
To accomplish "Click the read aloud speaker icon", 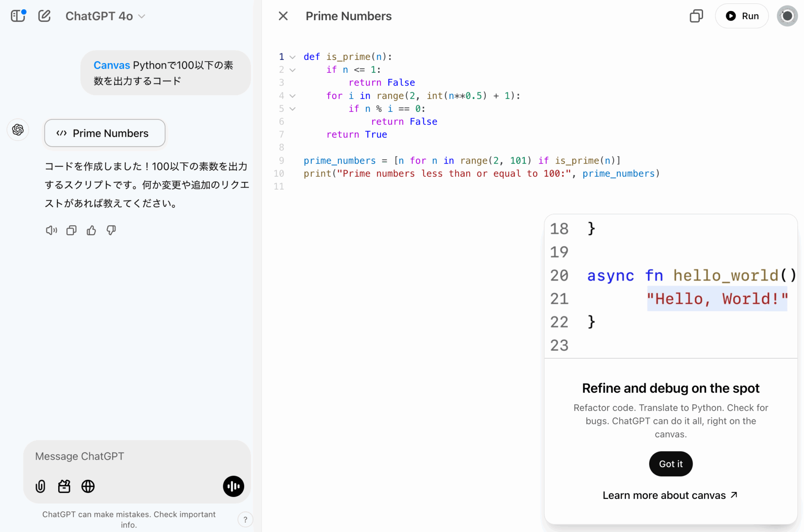I will [51, 230].
